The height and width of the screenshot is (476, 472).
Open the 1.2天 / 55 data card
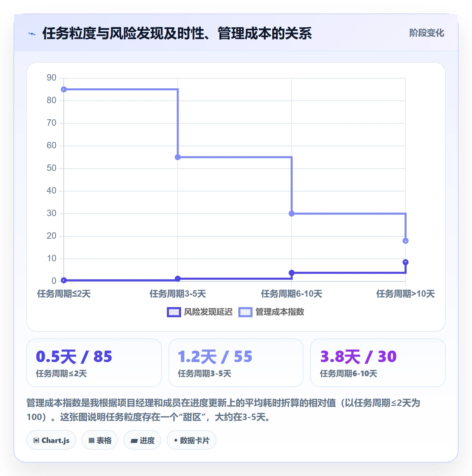click(x=236, y=363)
